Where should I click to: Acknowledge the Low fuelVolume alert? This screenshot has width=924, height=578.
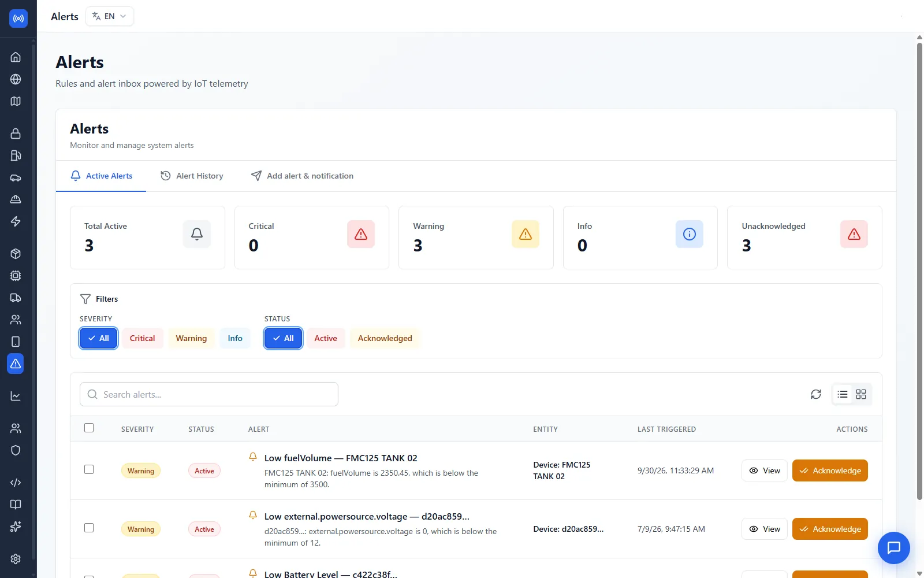830,470
